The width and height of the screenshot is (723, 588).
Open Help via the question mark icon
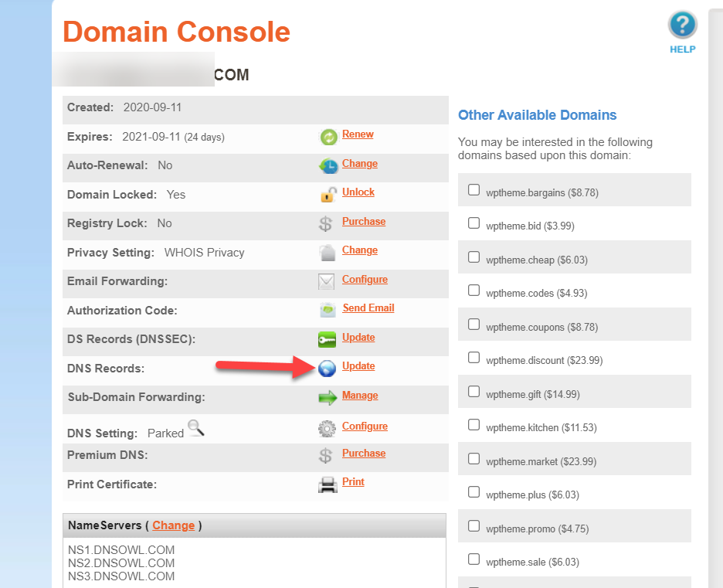pos(682,25)
